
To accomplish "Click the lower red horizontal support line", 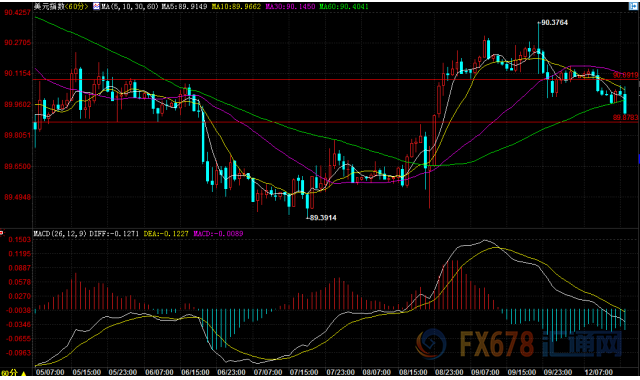I will click(x=335, y=122).
